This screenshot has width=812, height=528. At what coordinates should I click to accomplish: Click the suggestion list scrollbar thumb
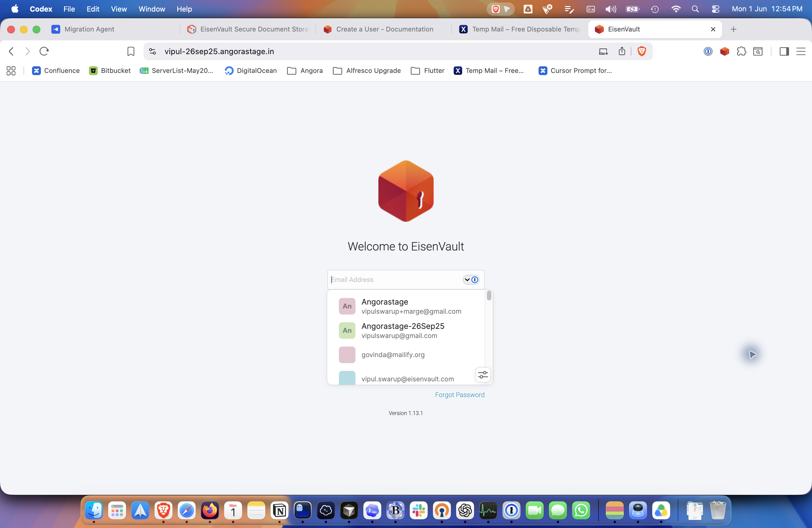[x=489, y=295]
